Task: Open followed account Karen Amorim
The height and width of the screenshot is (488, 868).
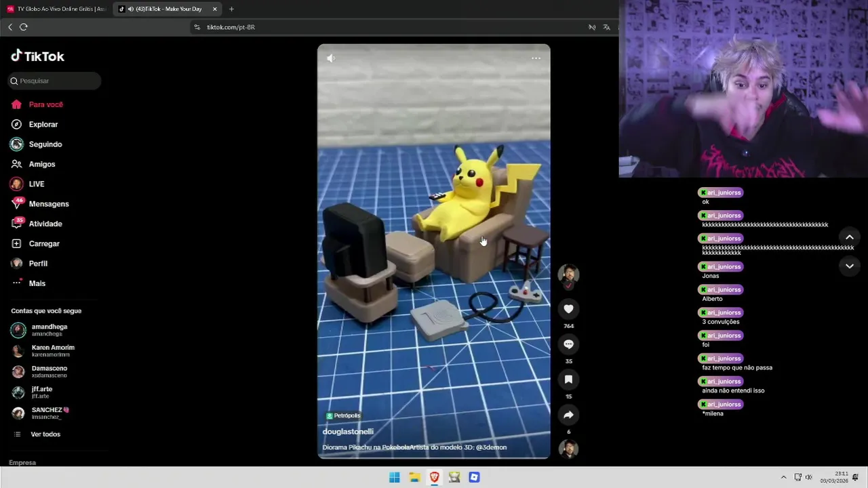Action: pos(53,351)
